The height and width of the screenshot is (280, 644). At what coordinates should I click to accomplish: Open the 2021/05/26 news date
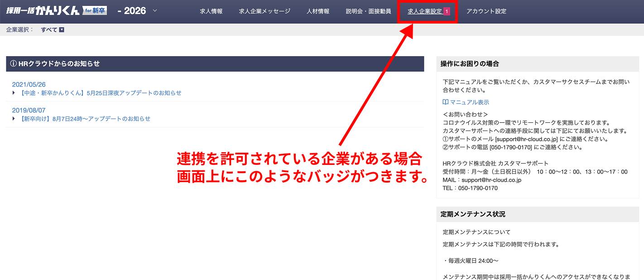pyautogui.click(x=29, y=85)
